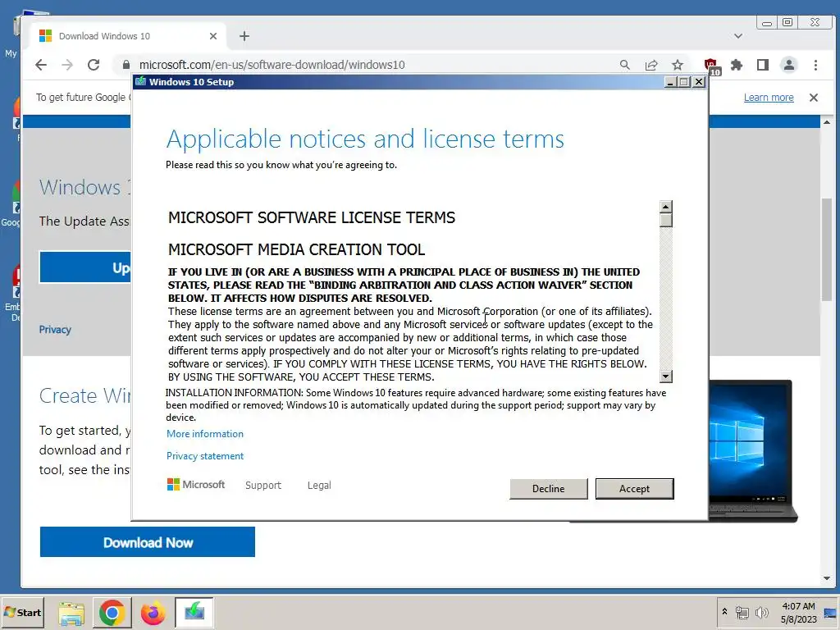The height and width of the screenshot is (630, 840).
Task: Click the show desktop icon in tray corner
Action: (830, 612)
